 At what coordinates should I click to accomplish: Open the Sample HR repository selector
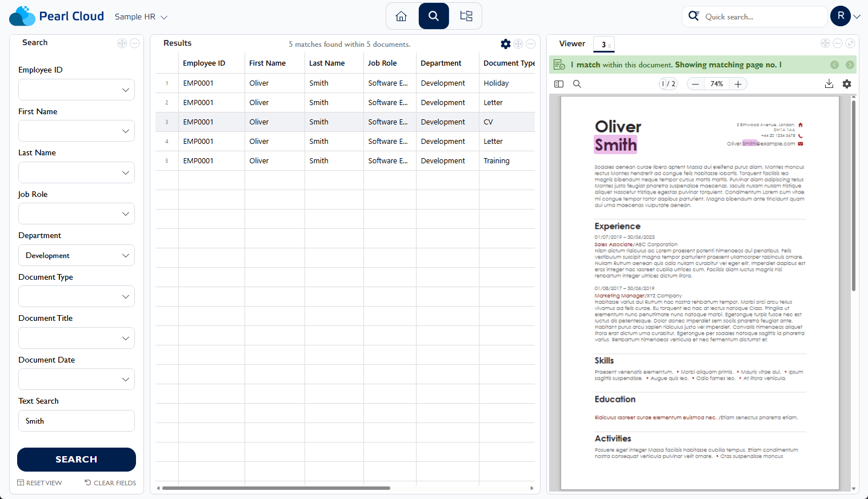[x=141, y=17]
